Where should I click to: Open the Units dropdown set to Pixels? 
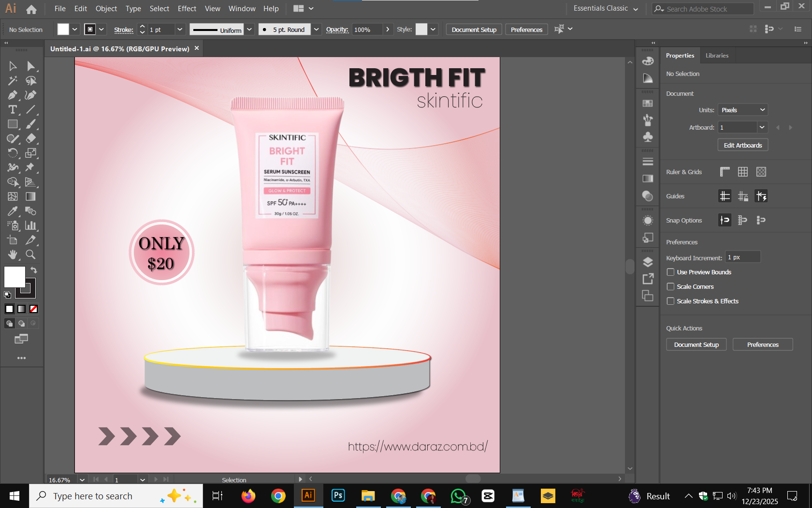tap(742, 110)
